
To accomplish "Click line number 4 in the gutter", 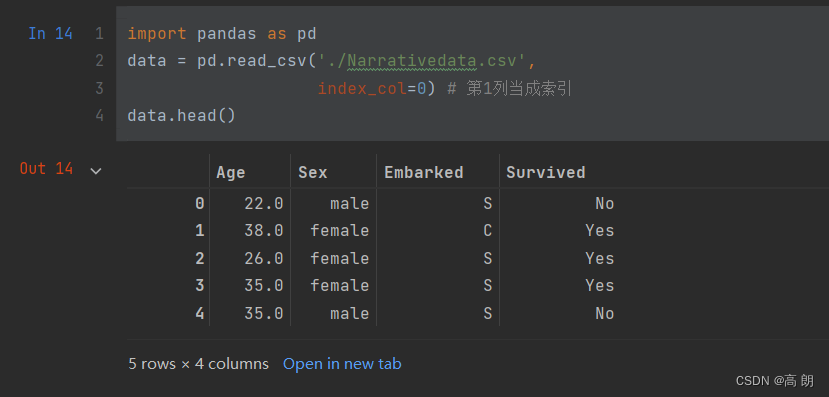I will tap(99, 115).
